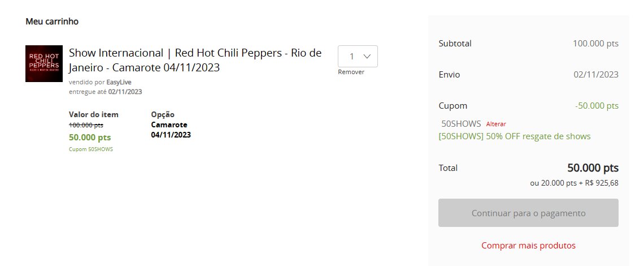The height and width of the screenshot is (266, 644).
Task: Click the Envio date 02/11/2023
Action: (596, 75)
